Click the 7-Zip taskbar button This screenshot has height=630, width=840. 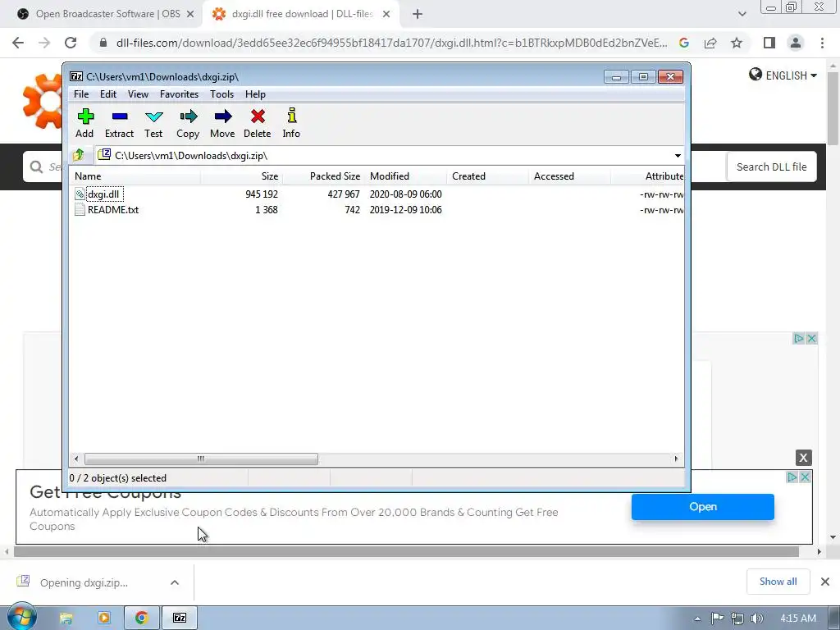click(180, 619)
